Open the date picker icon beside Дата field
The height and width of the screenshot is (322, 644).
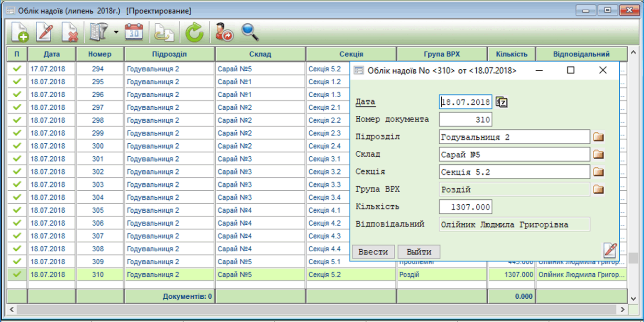501,102
